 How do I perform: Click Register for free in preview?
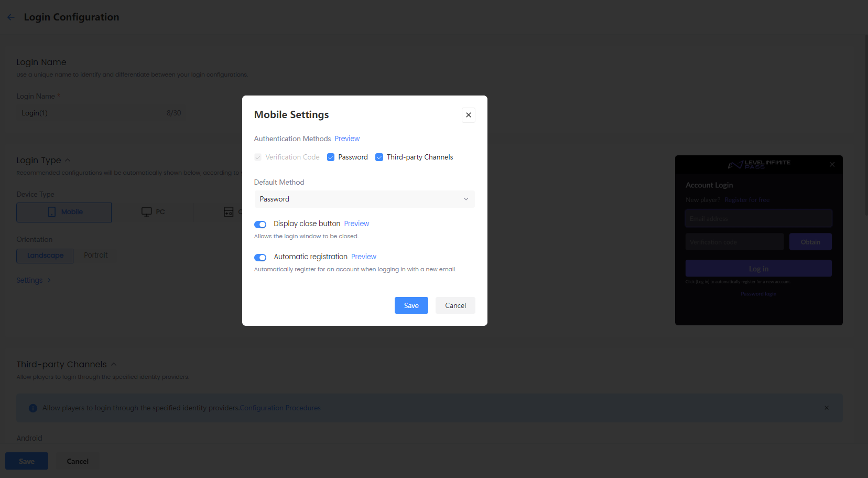[x=747, y=200]
